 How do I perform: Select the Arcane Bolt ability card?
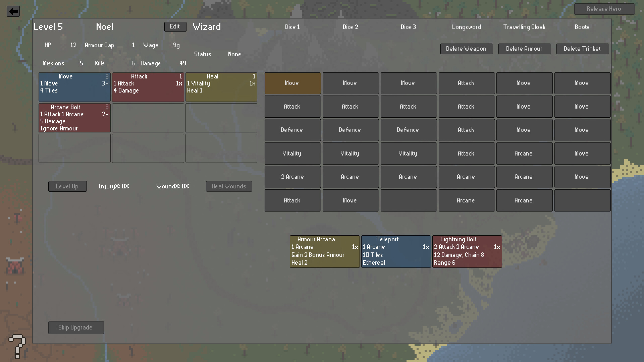[x=74, y=118]
